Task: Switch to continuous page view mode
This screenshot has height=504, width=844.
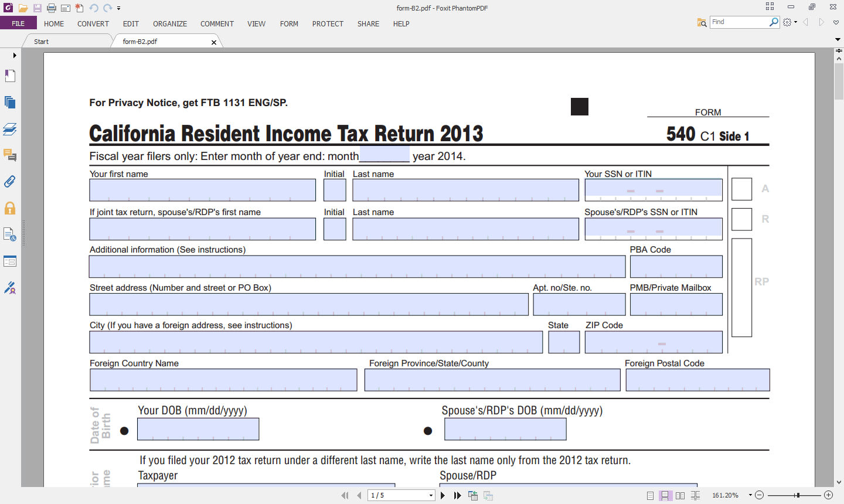Action: (665, 496)
